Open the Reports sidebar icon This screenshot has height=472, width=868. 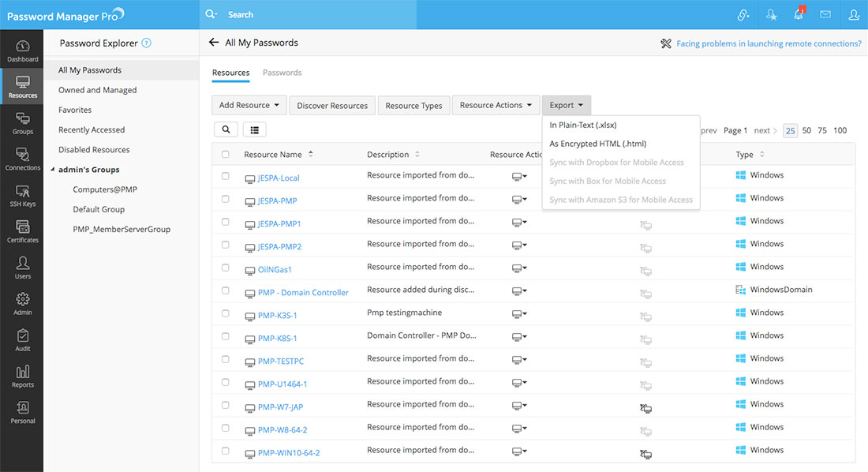22,376
